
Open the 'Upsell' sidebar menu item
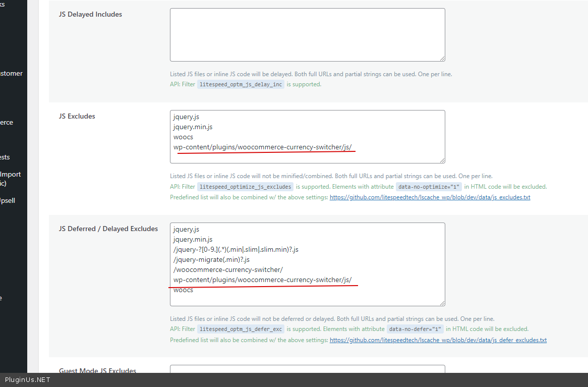point(8,201)
